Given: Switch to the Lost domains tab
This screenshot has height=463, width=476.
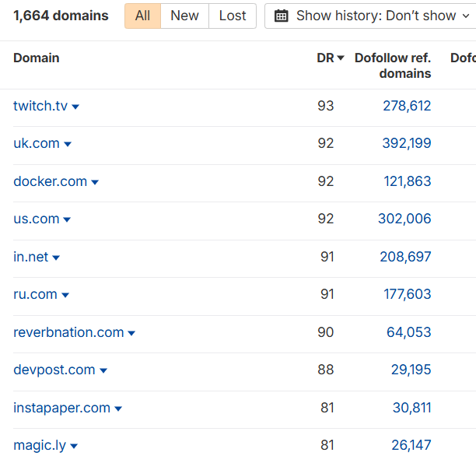Looking at the screenshot, I should pos(233,16).
